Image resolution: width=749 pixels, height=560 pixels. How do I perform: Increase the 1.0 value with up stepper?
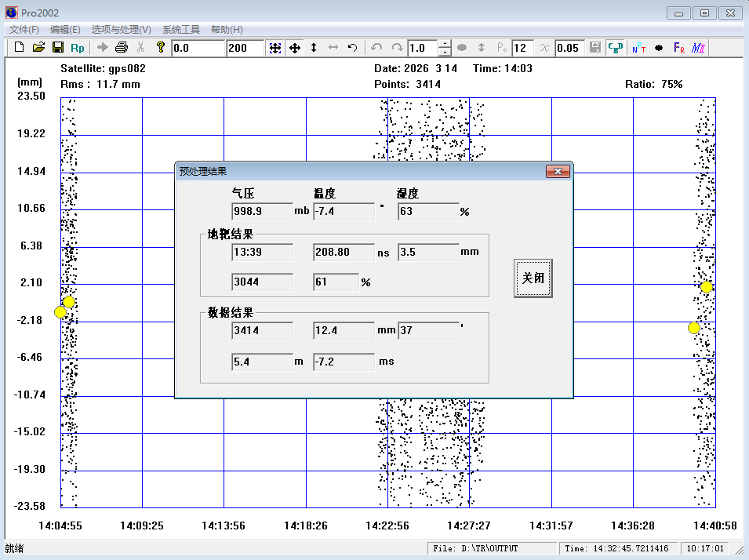(x=445, y=43)
